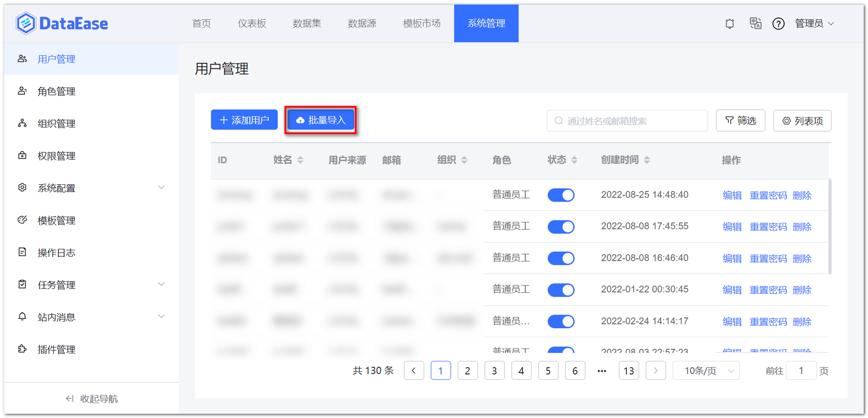Toggle status for user created 2022-08-25 14:48:40
This screenshot has width=868, height=418.
[x=561, y=195]
